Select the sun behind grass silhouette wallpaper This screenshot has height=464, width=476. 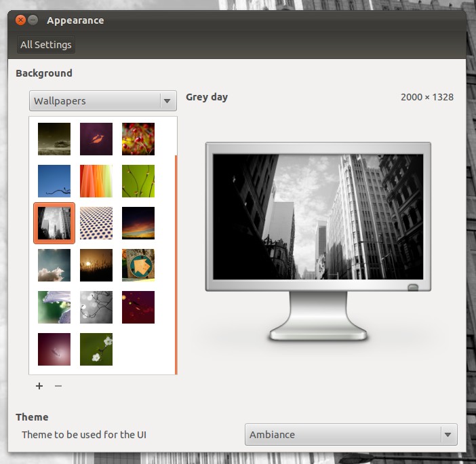[x=96, y=265]
